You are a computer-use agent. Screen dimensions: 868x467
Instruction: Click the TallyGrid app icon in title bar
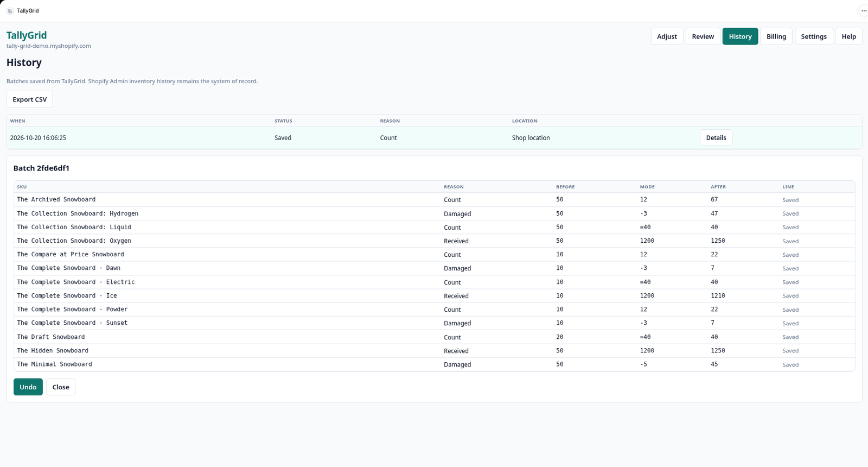click(10, 11)
